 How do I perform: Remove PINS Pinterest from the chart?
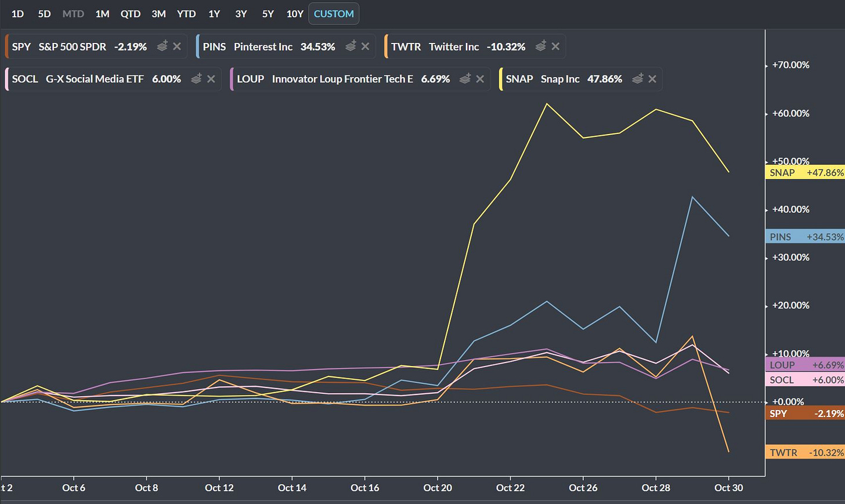tap(365, 46)
